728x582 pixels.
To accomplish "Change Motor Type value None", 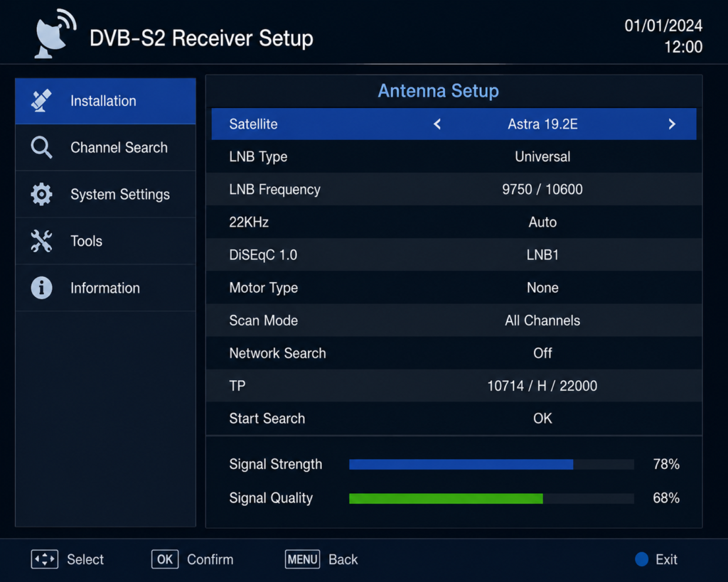I will click(542, 288).
